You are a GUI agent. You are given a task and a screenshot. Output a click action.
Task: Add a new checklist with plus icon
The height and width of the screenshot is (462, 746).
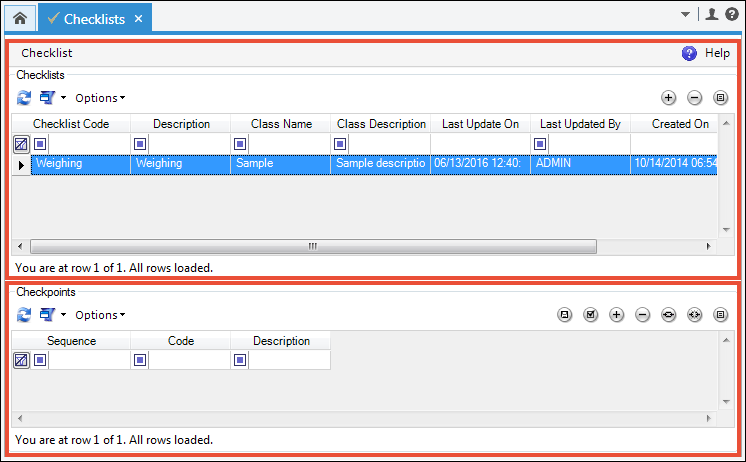coord(668,98)
